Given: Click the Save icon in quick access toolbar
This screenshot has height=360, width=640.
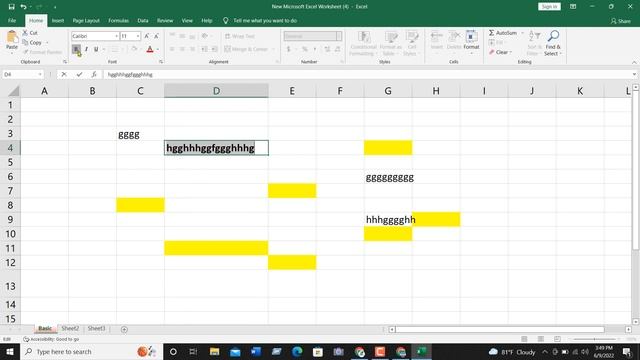Looking at the screenshot, I should click(11, 7).
